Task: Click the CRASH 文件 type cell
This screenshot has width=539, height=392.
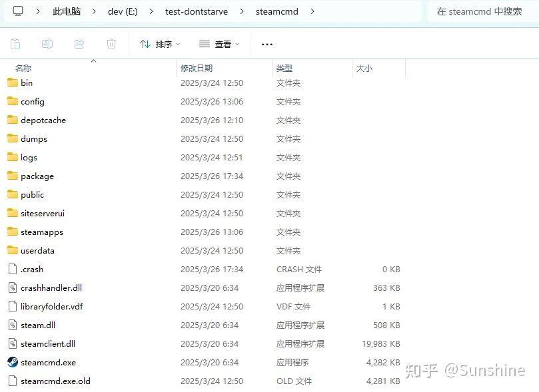Action: click(299, 269)
